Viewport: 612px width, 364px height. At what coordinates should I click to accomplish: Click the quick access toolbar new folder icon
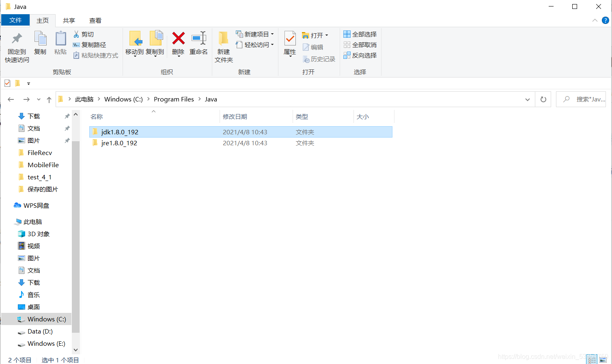coord(17,83)
